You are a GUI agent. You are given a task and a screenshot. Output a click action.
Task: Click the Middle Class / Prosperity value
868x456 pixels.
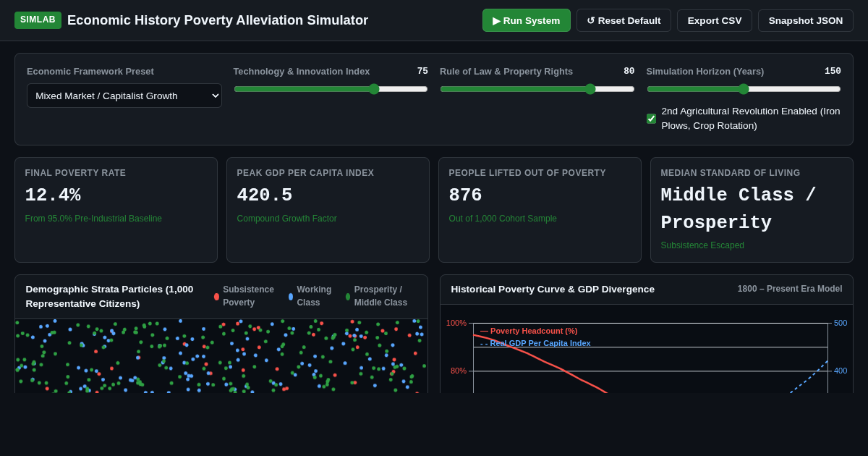(x=739, y=209)
